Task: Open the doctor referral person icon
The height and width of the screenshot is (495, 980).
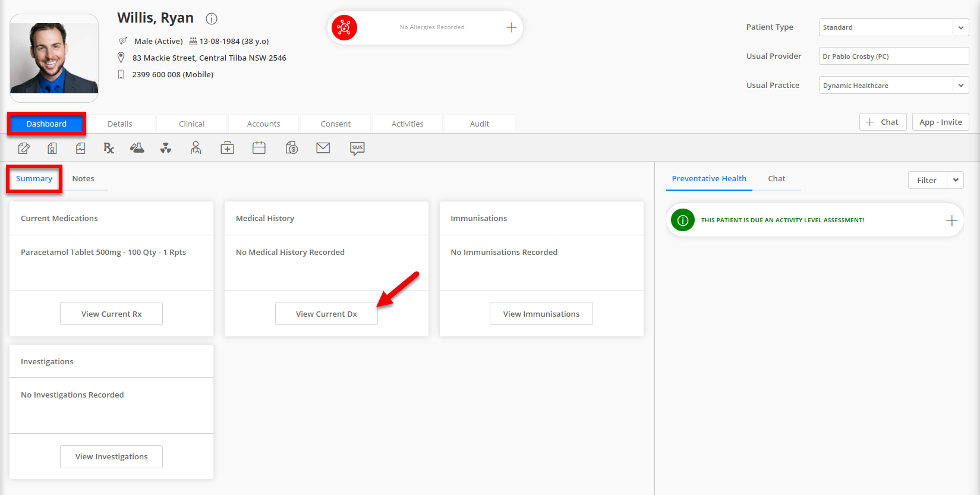Action: point(196,148)
